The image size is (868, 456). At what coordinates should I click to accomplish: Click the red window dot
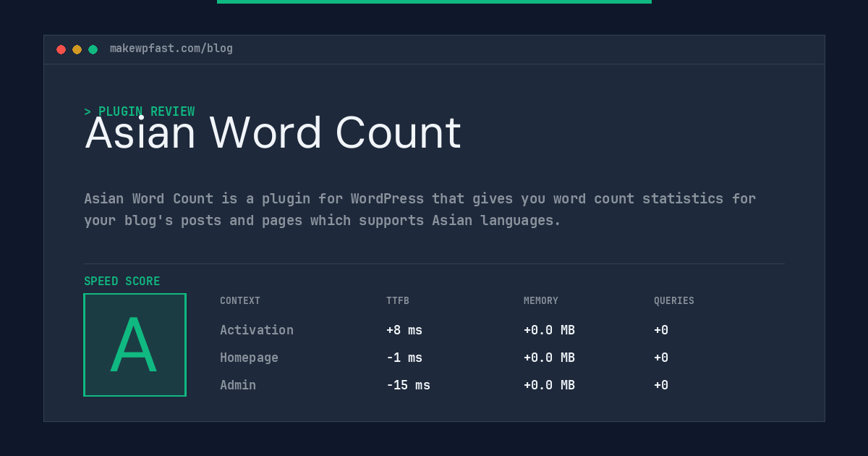pyautogui.click(x=61, y=49)
